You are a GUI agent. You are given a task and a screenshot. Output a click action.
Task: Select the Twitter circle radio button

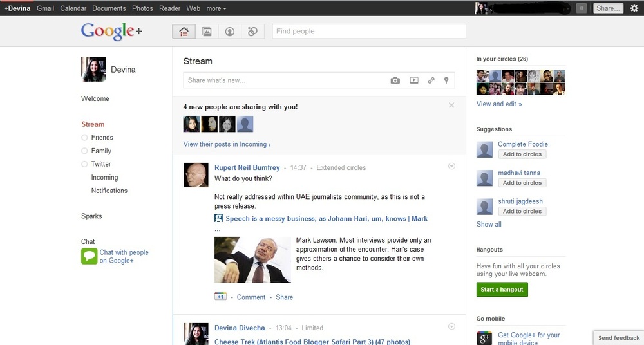(x=84, y=164)
